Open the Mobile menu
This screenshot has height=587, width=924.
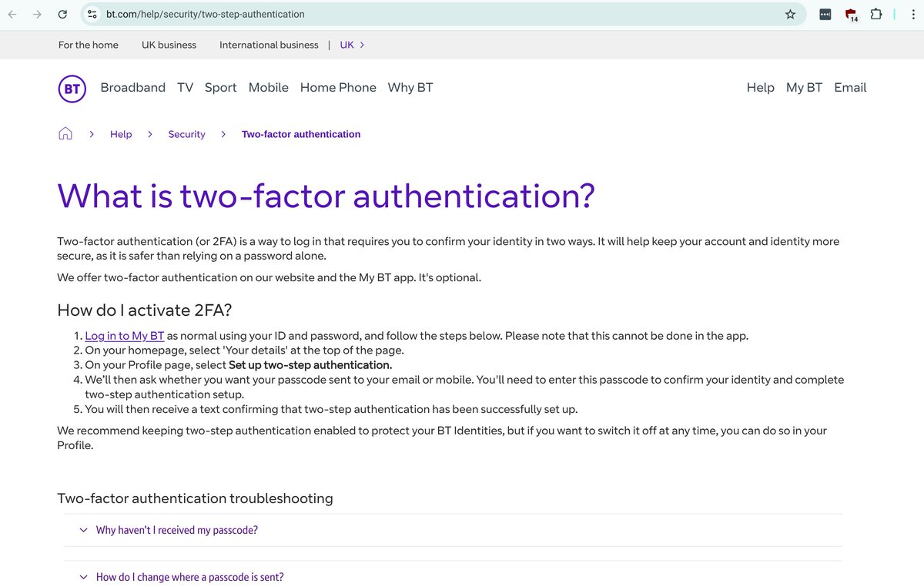coord(268,88)
